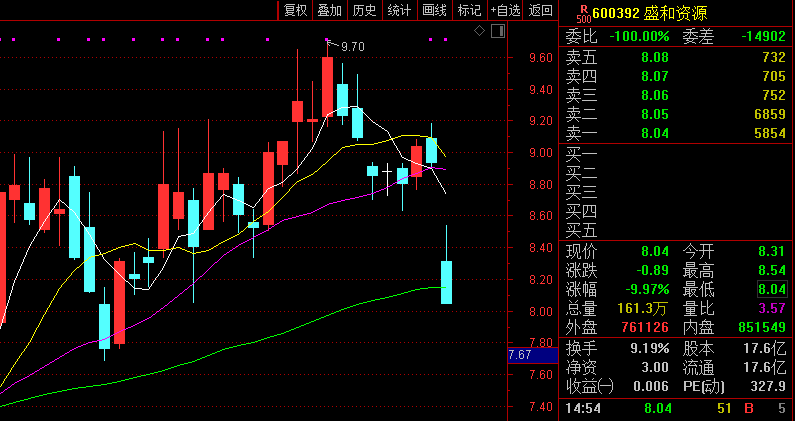795x421 pixels.
Task: Click the tall red candle under the 9.70 marker
Action: click(328, 87)
